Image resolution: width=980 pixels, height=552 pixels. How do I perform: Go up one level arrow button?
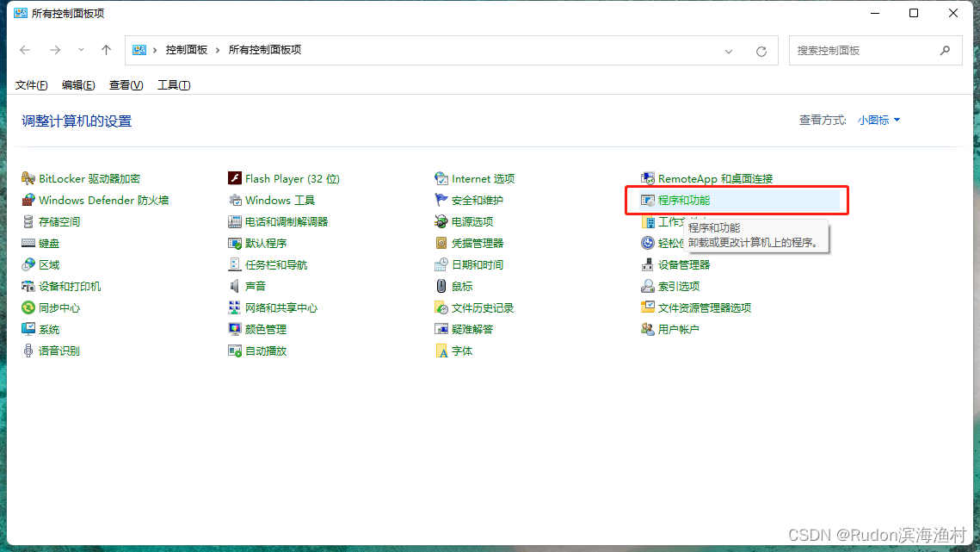click(106, 50)
